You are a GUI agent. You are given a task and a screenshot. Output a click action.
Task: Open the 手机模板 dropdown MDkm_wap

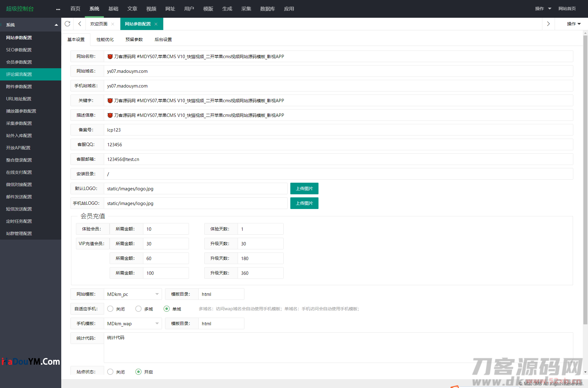point(133,323)
